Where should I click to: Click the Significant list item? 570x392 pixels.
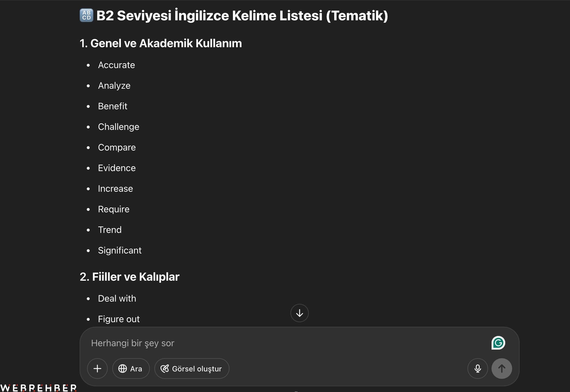(x=120, y=250)
